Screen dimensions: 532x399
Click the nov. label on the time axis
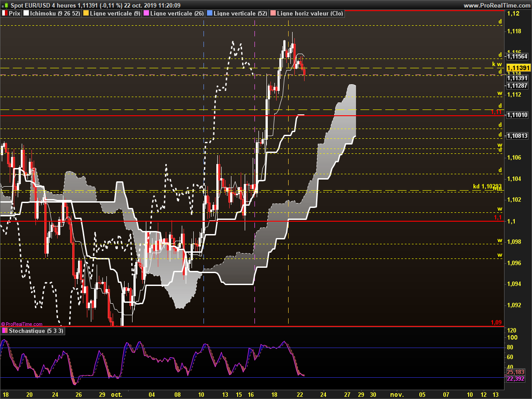[397, 394]
